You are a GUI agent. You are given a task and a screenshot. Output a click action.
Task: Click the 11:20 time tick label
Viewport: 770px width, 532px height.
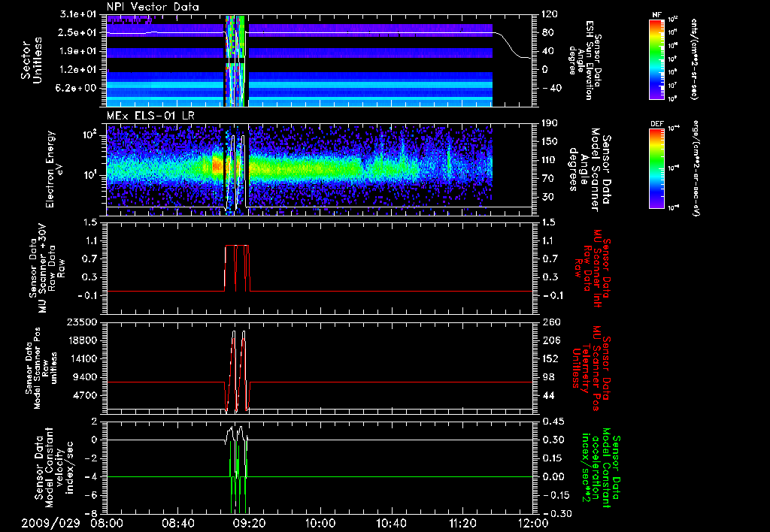(462, 523)
